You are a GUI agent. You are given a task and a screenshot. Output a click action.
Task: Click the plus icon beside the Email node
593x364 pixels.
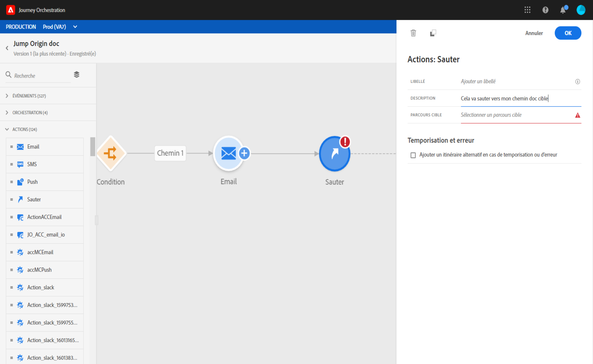[244, 153]
